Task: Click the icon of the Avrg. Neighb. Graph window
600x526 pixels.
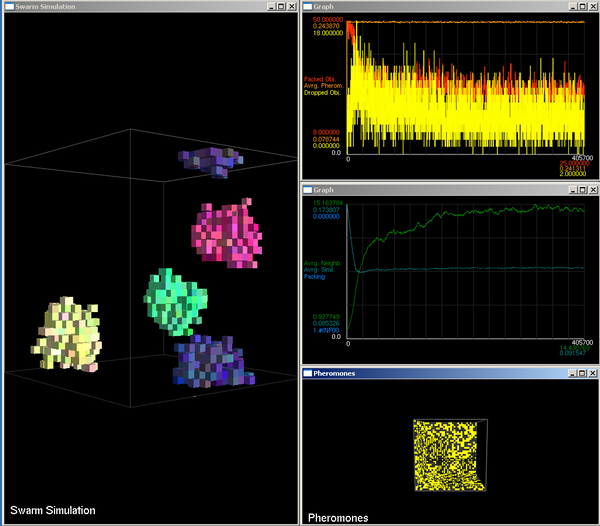Action: (309, 187)
